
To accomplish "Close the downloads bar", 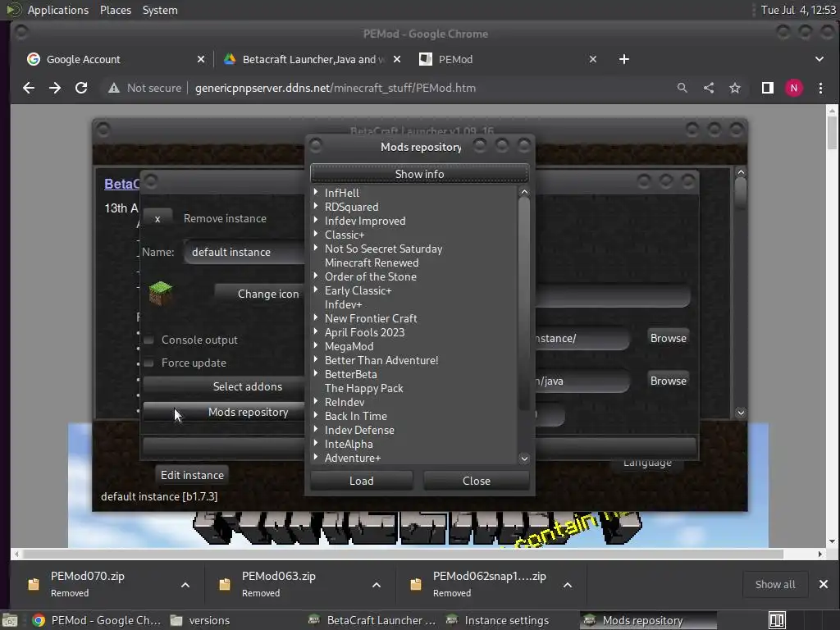I will click(824, 584).
